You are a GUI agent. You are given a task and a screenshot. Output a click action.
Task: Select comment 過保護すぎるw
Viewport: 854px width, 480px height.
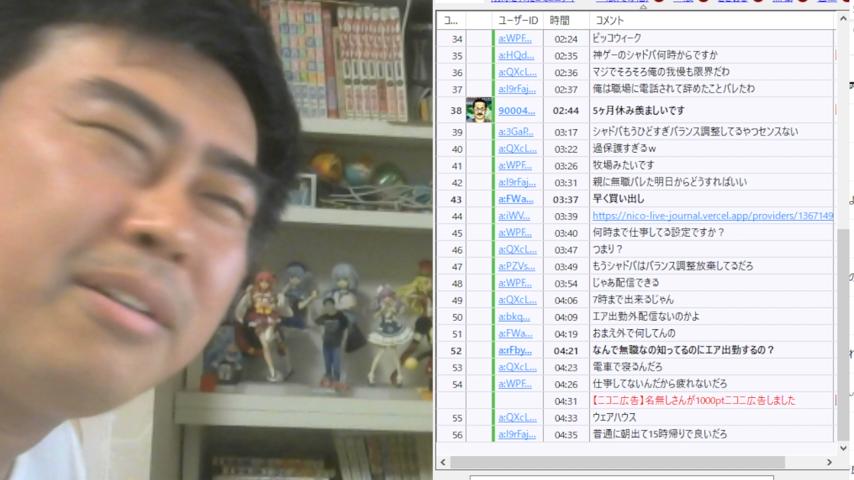(x=624, y=148)
